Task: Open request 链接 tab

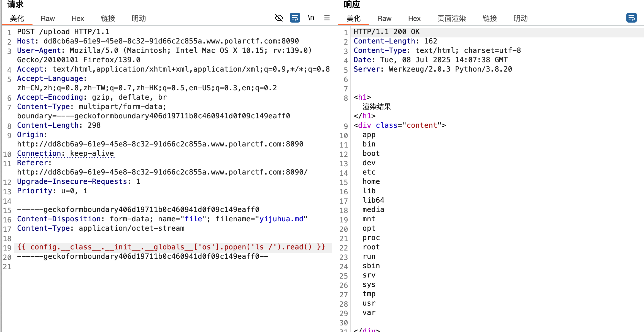Action: [108, 18]
